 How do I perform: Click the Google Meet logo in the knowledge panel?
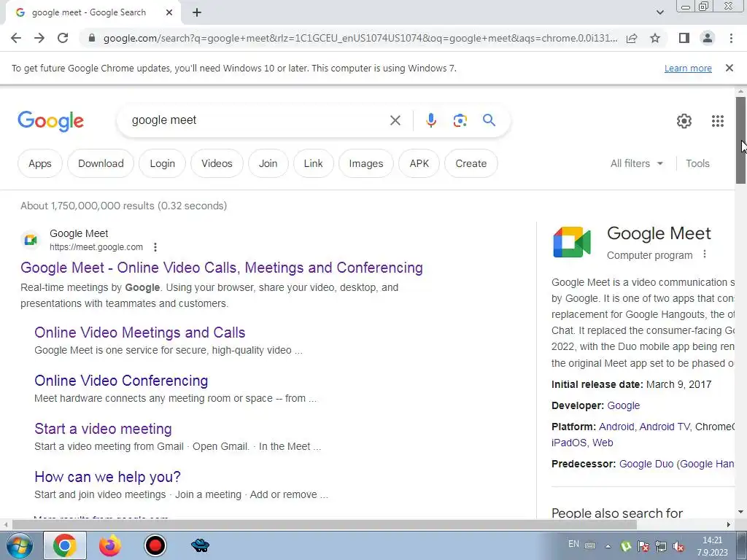click(572, 242)
